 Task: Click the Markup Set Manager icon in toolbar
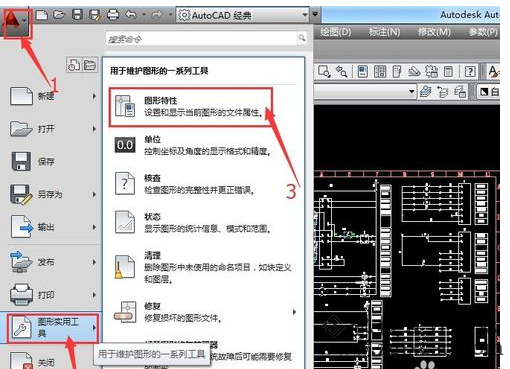pos(431,71)
